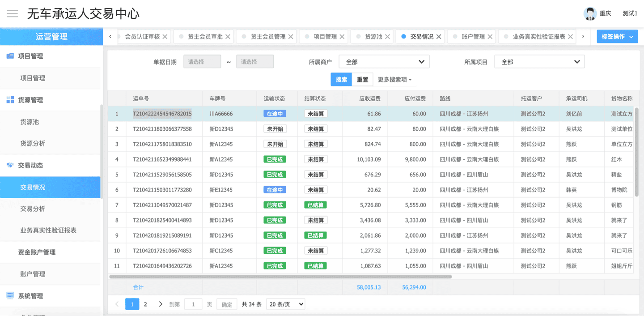The height and width of the screenshot is (316, 644).
Task: Expand the 所属商户 dropdown
Action: [384, 62]
